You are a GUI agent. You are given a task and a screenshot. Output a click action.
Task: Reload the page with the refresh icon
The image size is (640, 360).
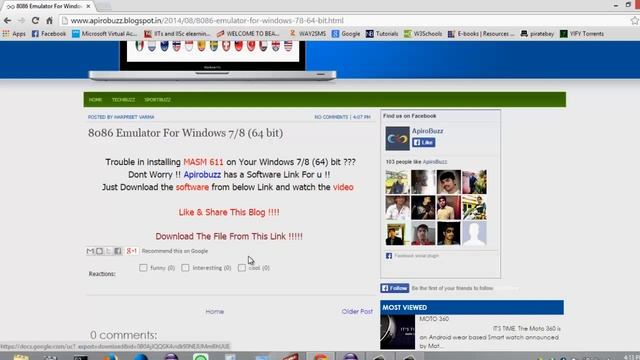[35, 20]
